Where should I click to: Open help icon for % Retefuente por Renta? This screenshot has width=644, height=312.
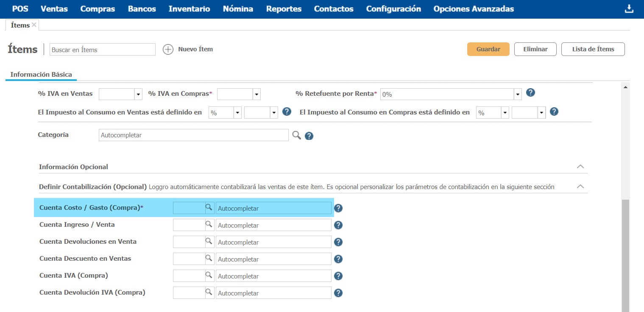click(530, 93)
